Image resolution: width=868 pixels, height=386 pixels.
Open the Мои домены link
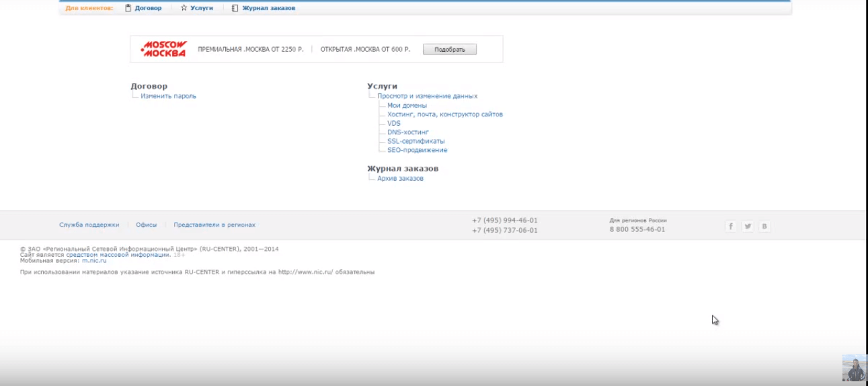(x=407, y=106)
